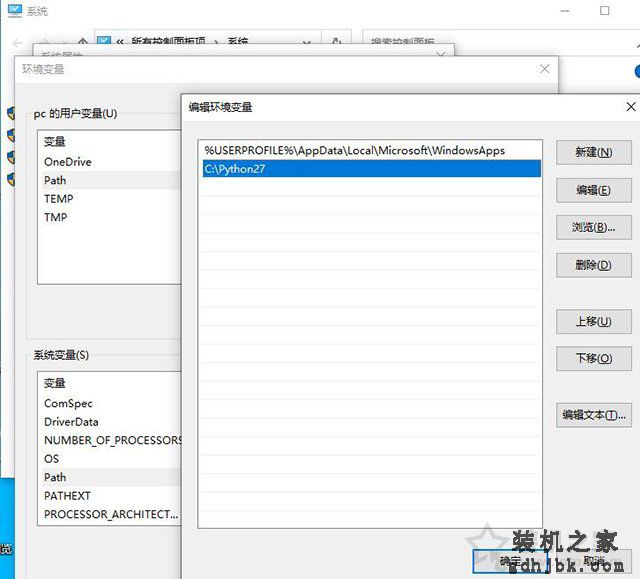
Task: Delete entry with 删除(D) button
Action: pyautogui.click(x=593, y=265)
